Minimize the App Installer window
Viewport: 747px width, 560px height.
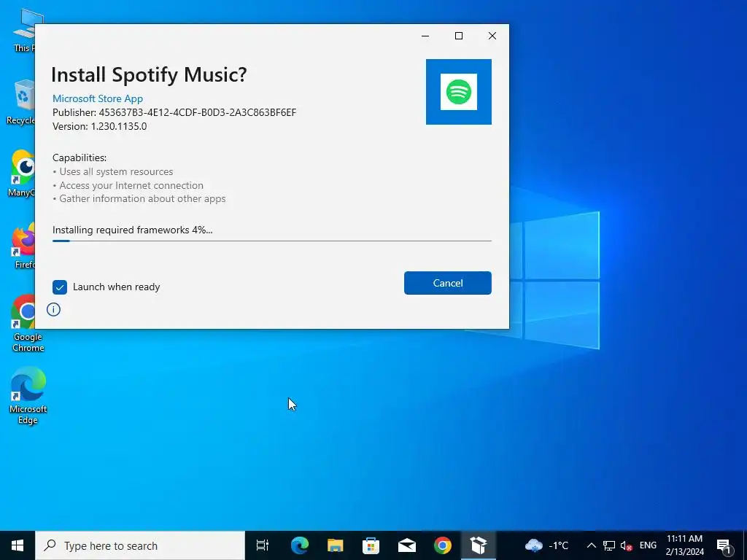pos(425,36)
